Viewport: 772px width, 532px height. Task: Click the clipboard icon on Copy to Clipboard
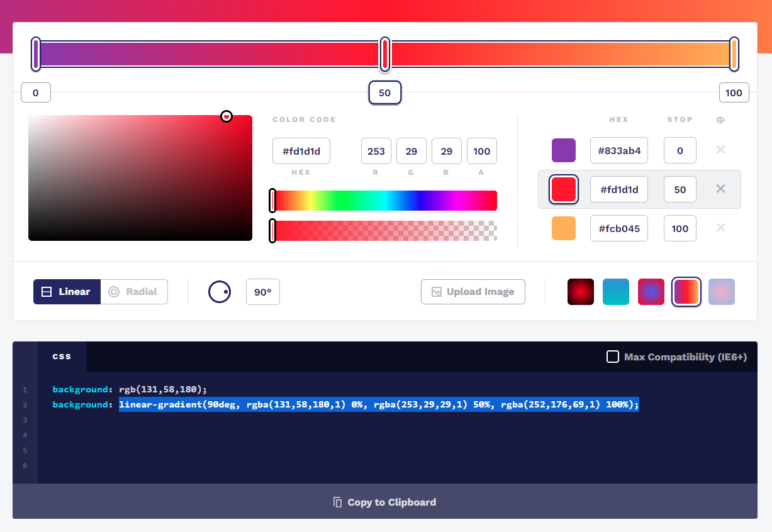pyautogui.click(x=337, y=502)
